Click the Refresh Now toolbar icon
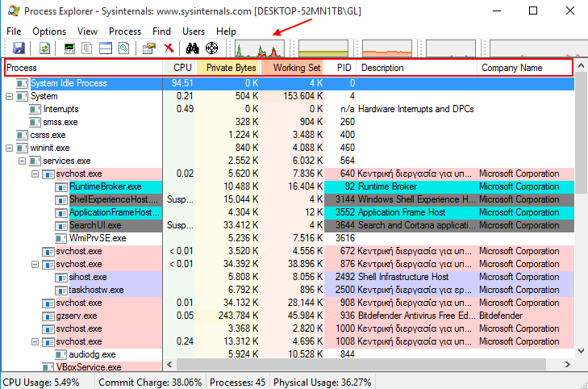The height and width of the screenshot is (389, 588). click(x=44, y=48)
